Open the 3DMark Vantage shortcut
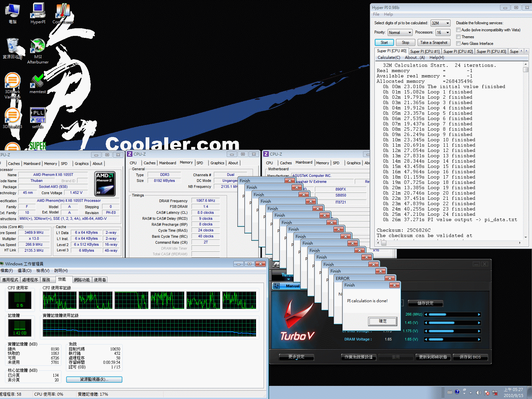The height and width of the screenshot is (399, 532). 13,86
